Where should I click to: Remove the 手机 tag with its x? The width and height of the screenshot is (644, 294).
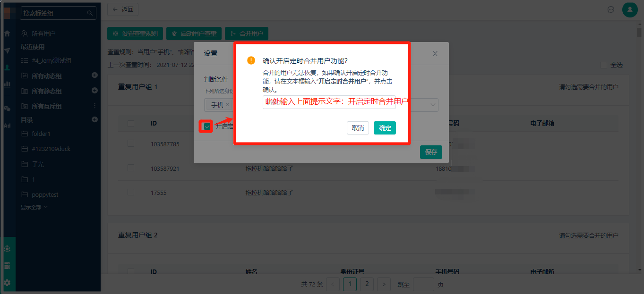pyautogui.click(x=227, y=105)
